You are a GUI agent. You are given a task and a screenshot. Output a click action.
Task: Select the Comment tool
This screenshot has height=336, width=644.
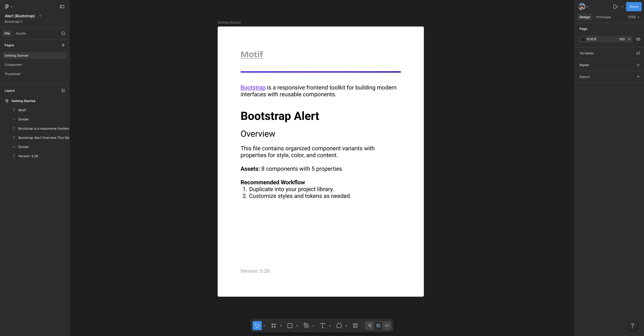pos(339,326)
